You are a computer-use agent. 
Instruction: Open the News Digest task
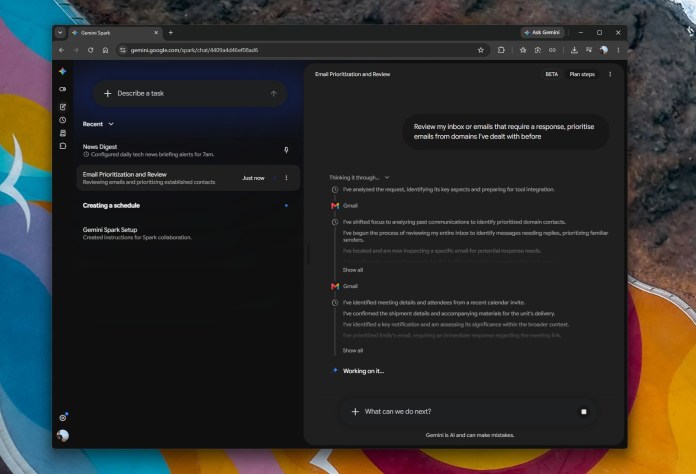188,150
